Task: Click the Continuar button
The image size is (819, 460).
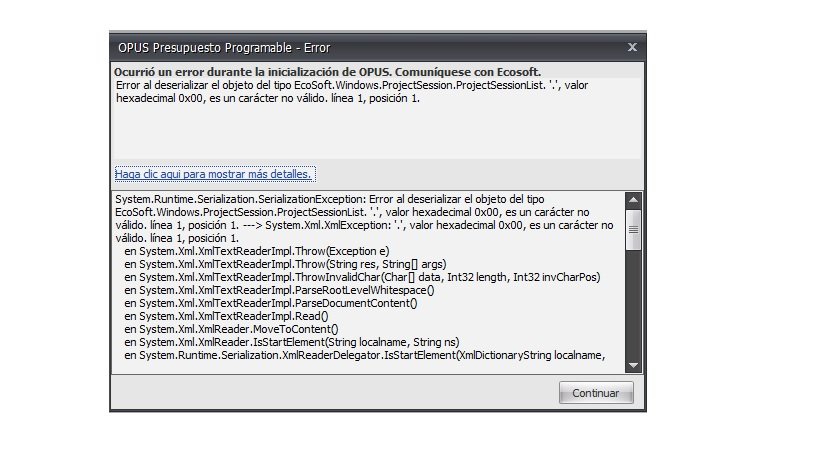Action: pos(596,393)
